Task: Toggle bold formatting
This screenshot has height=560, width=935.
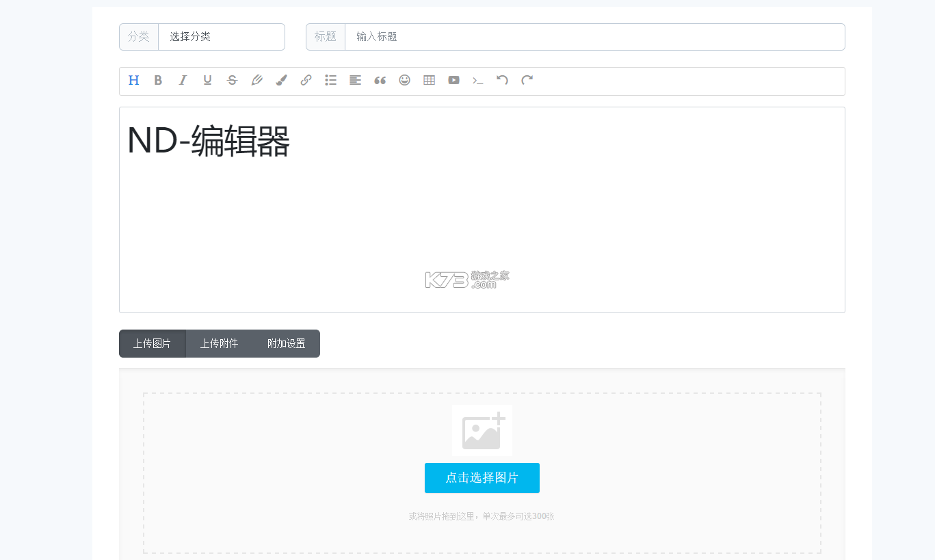Action: tap(158, 80)
